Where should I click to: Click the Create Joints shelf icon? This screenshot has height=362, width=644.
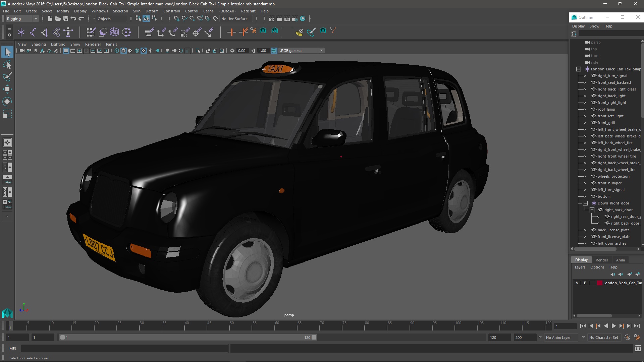tap(33, 32)
